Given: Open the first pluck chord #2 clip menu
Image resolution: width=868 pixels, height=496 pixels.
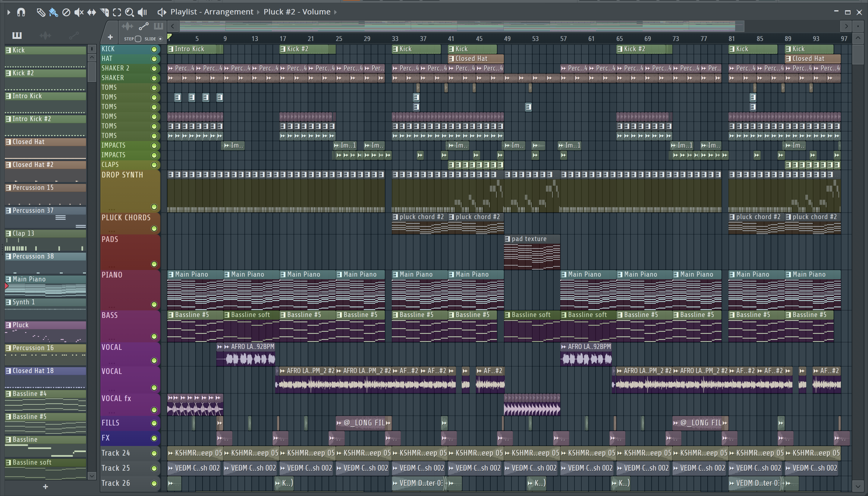Looking at the screenshot, I should coord(395,217).
